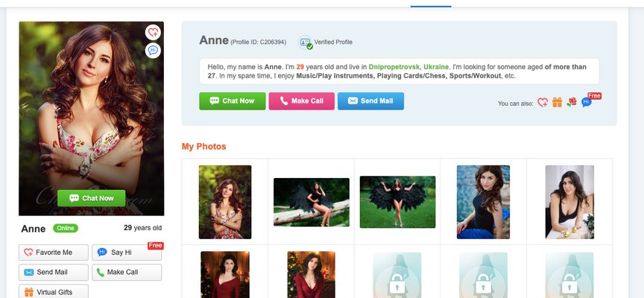This screenshot has height=298, width=644.
Task: Click the Favorite Me button
Action: [54, 253]
